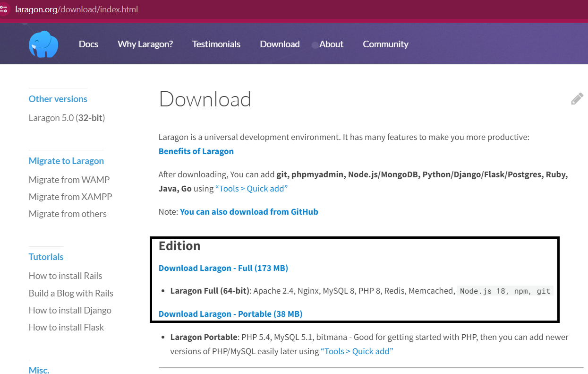The height and width of the screenshot is (374, 588).
Task: Click the Other versions sidebar heading
Action: 58,99
